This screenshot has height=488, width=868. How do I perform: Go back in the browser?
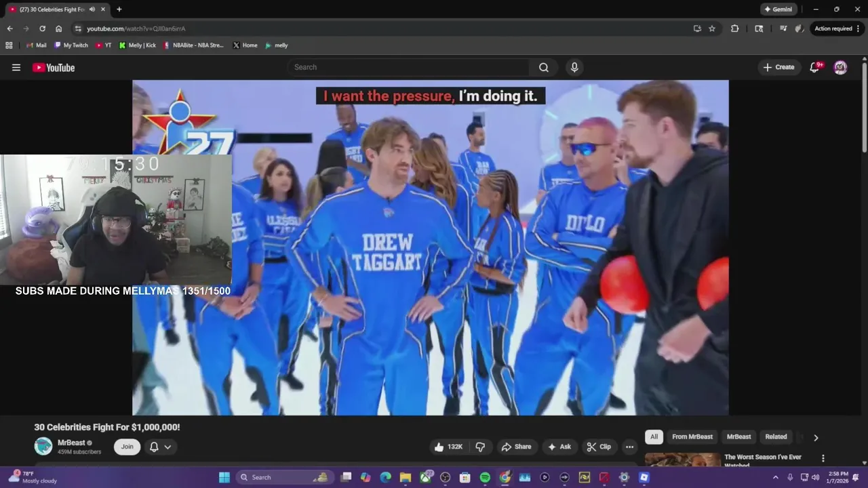pyautogui.click(x=9, y=28)
